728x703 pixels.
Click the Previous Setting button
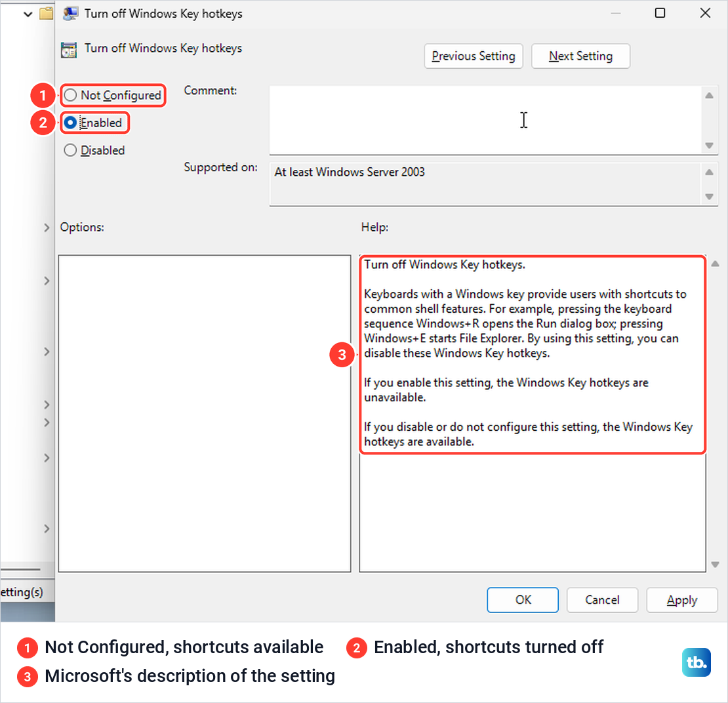[x=473, y=56]
